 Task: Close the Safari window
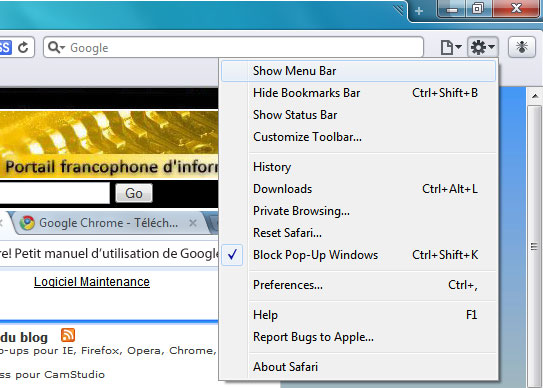pyautogui.click(x=517, y=9)
